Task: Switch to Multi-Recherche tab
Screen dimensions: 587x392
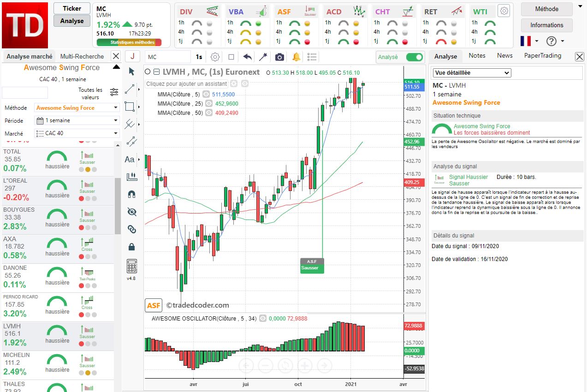Action: (82, 56)
